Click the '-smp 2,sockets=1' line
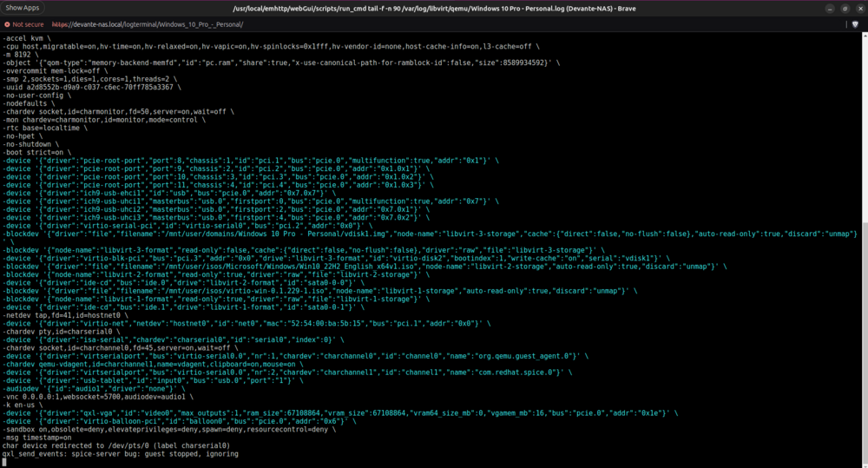Screen dimensions: 868x468 coord(89,79)
